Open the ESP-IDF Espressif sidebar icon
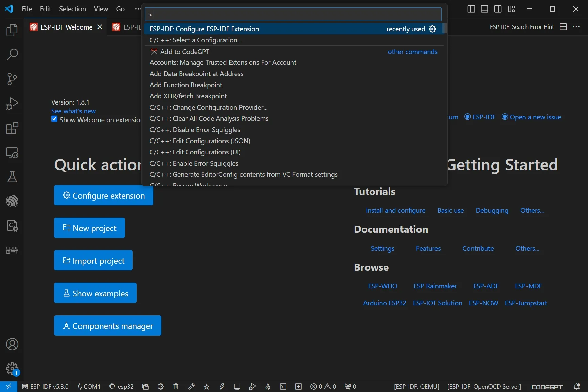The width and height of the screenshot is (588, 392). pyautogui.click(x=12, y=201)
